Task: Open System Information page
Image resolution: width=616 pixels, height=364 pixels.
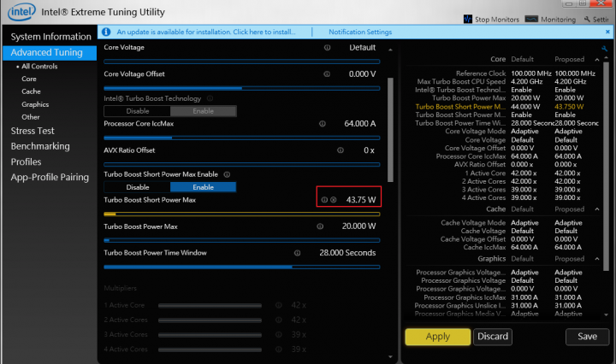Action: coord(50,37)
